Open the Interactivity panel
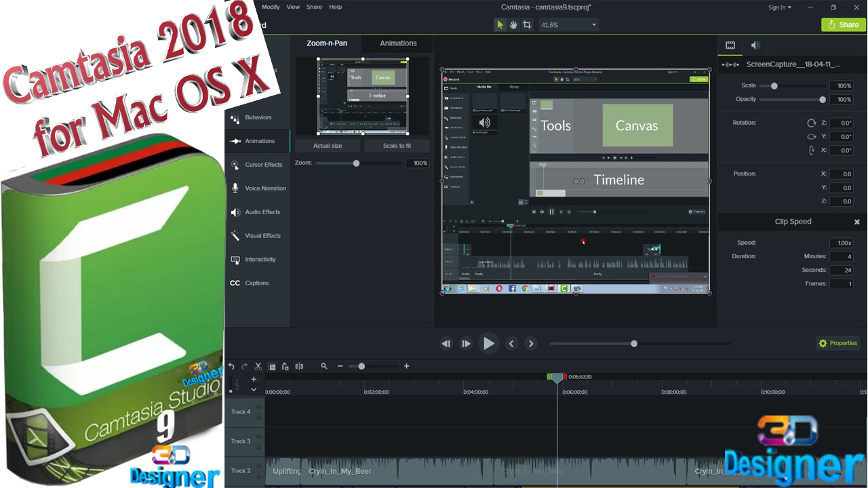 coord(257,260)
